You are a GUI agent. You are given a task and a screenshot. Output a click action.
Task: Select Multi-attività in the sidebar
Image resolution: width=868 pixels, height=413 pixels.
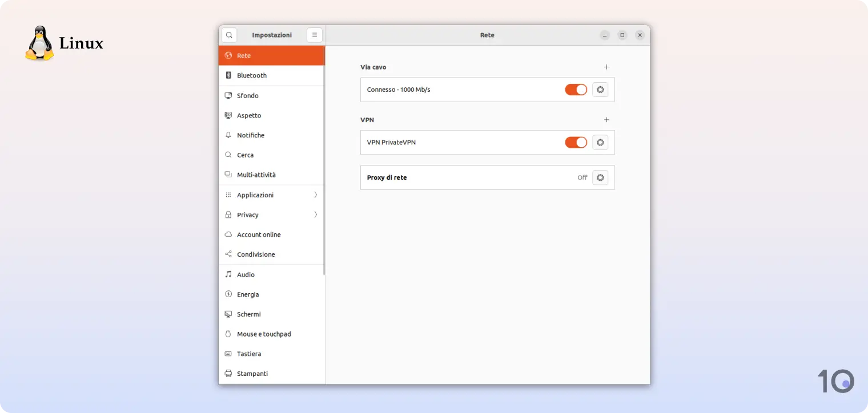point(271,175)
